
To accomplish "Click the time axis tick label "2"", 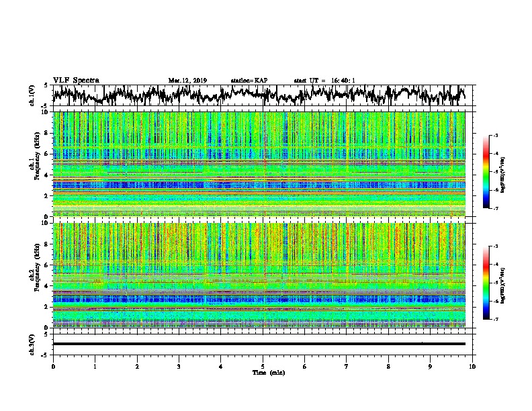I will pos(137,367).
